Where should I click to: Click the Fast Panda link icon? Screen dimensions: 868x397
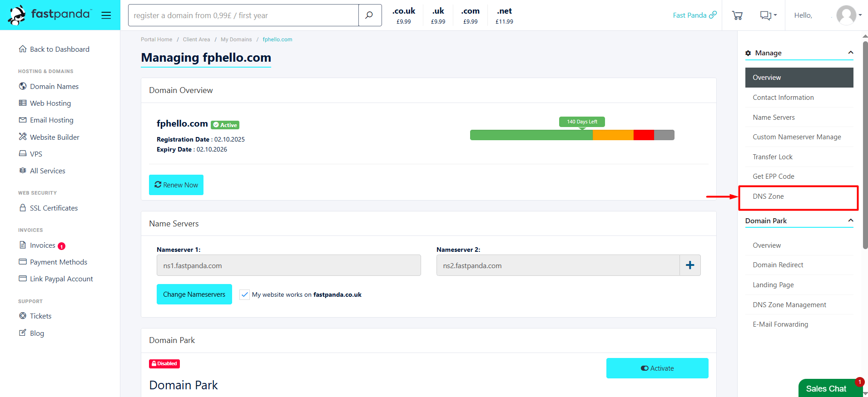[x=713, y=15]
